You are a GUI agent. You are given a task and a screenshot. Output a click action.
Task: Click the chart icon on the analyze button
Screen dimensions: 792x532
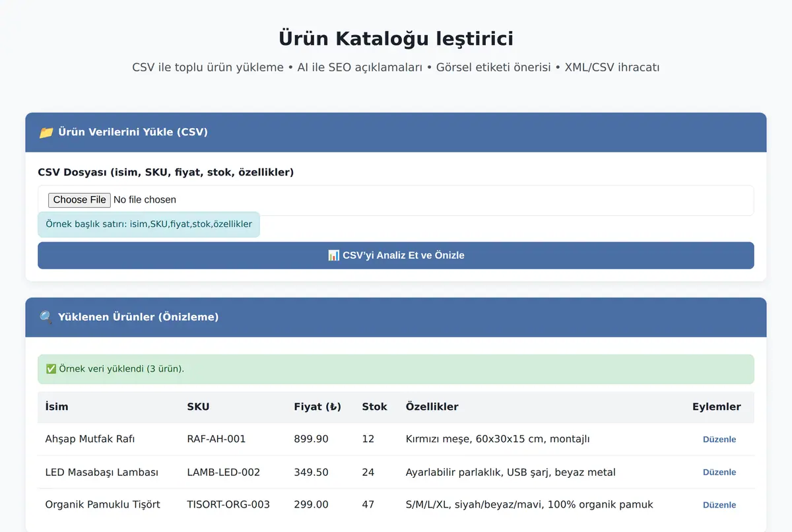pos(333,255)
